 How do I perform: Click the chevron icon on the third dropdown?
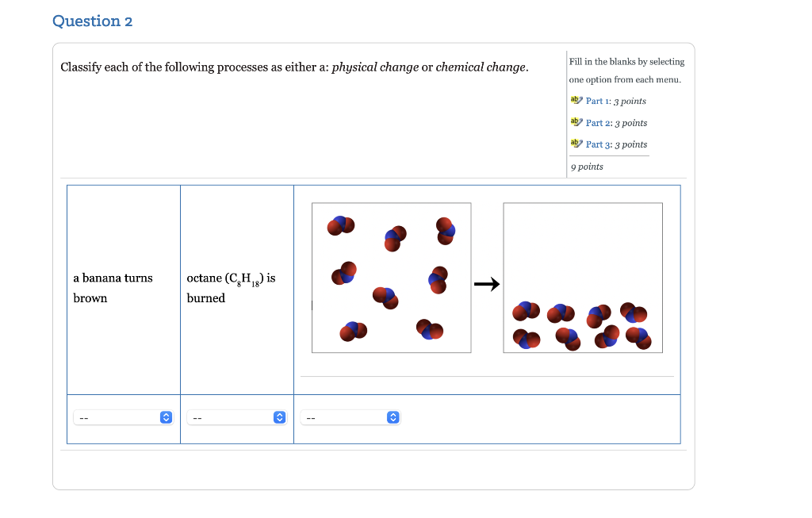pyautogui.click(x=393, y=416)
